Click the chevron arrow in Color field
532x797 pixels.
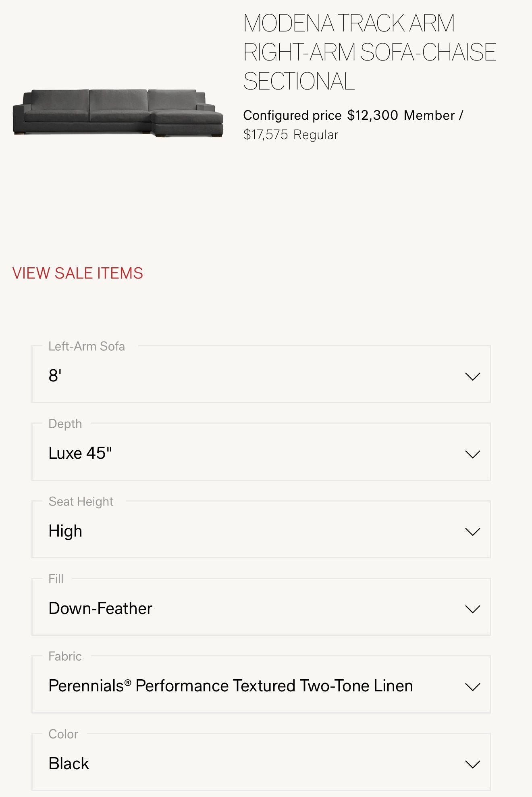[x=472, y=764]
